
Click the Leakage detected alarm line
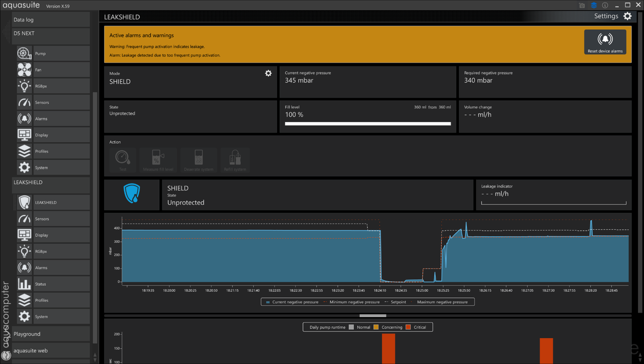(165, 55)
